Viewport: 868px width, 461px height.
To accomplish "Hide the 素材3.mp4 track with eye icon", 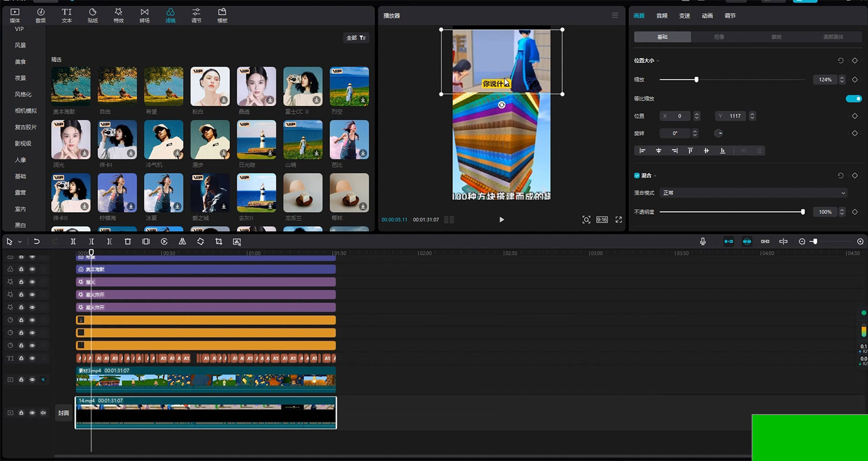I will [x=32, y=380].
